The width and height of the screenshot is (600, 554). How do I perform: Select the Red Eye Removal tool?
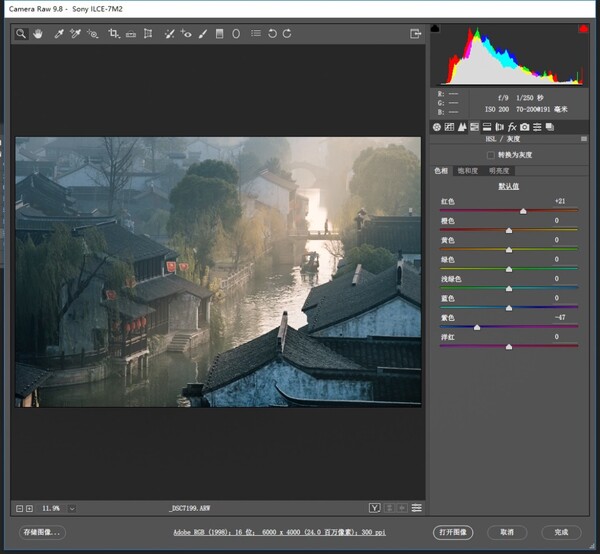pos(186,34)
